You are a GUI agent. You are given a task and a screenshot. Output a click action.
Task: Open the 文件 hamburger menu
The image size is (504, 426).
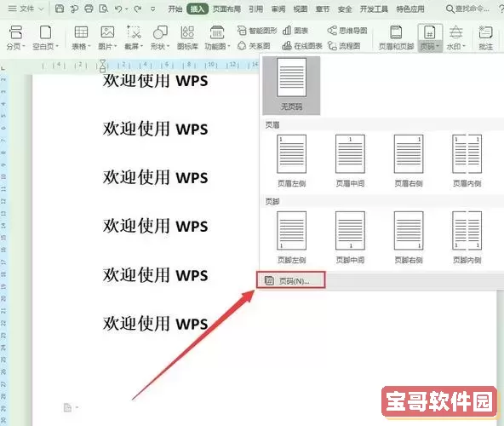[x=12, y=9]
